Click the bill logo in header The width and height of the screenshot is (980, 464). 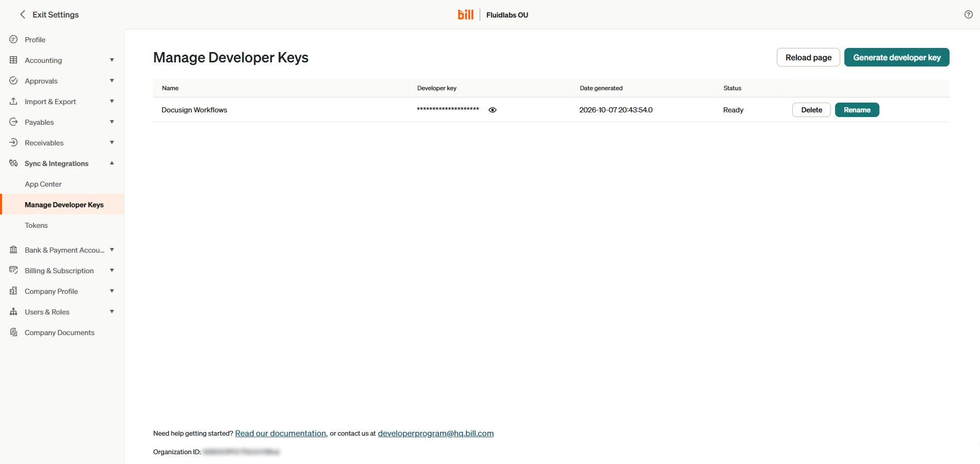pos(465,14)
